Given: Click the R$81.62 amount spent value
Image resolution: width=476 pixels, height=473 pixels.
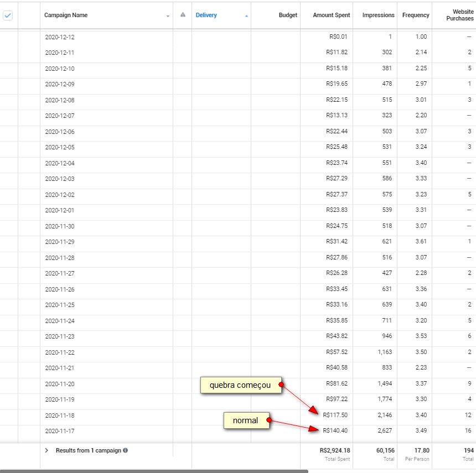Looking at the screenshot, I should [x=337, y=383].
